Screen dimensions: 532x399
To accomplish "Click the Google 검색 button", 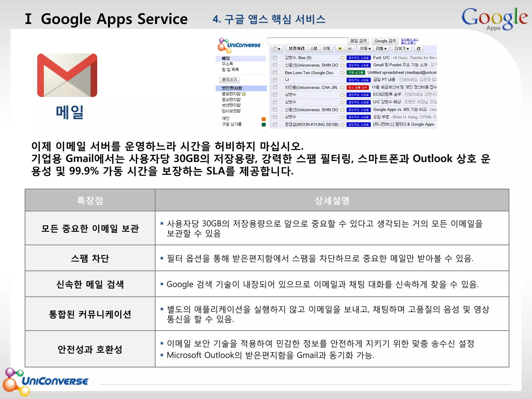I will (385, 41).
